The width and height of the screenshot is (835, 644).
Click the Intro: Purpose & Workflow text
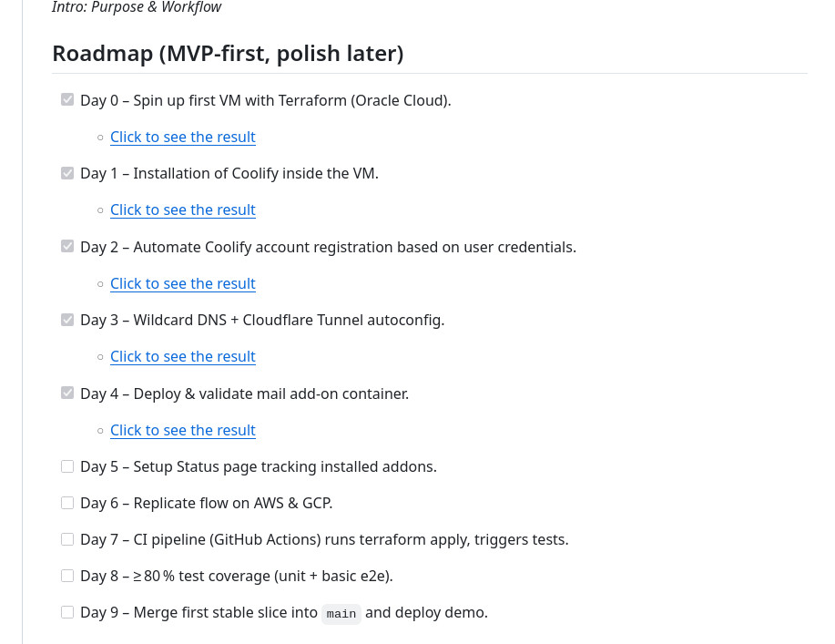click(x=137, y=7)
